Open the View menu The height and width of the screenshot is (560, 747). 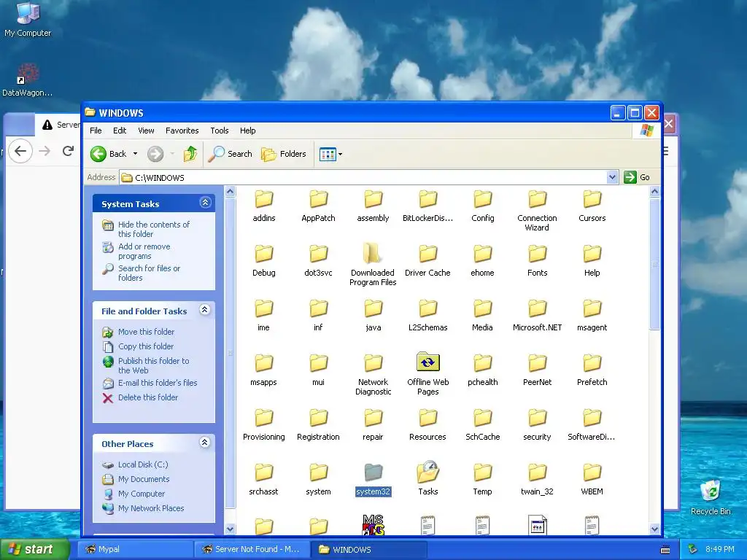coord(146,131)
